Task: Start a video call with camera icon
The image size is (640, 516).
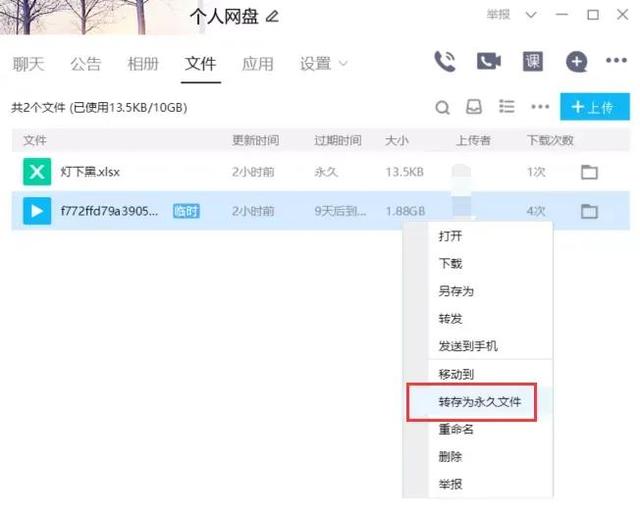Action: point(489,61)
